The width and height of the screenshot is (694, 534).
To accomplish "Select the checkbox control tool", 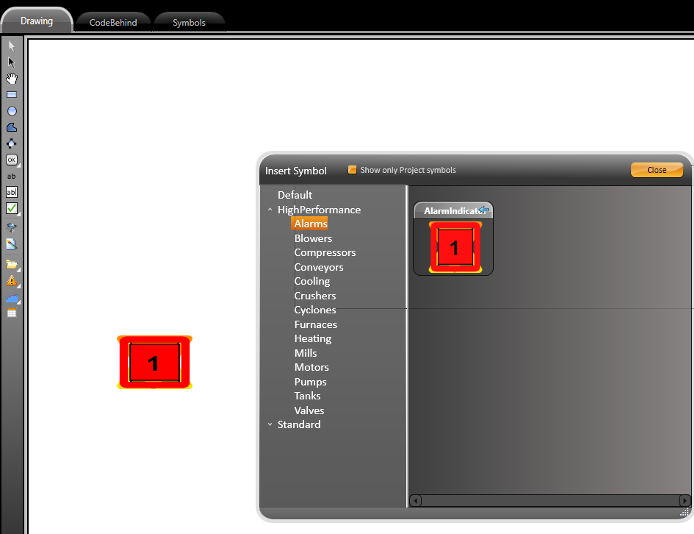I will point(12,208).
